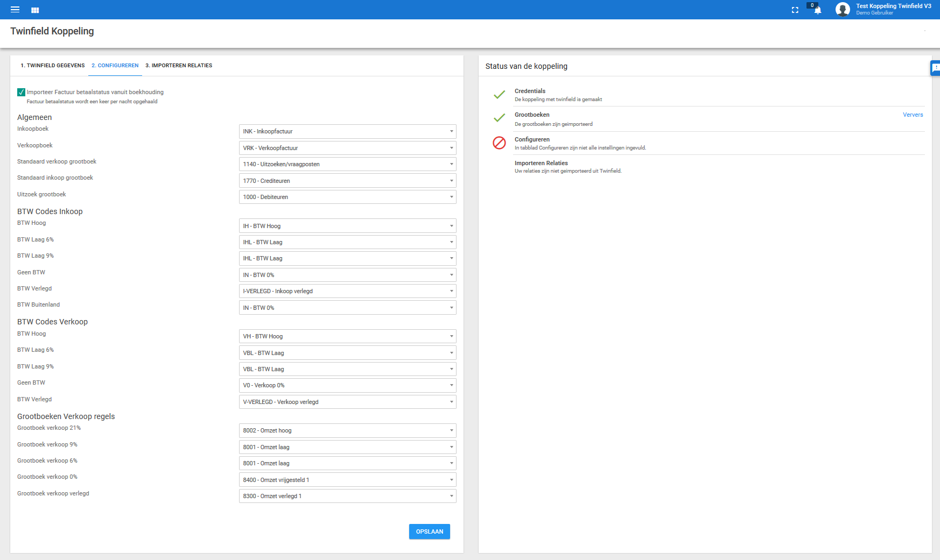Click the green Credentials check icon
Screen dimensions: 940x560
500,95
